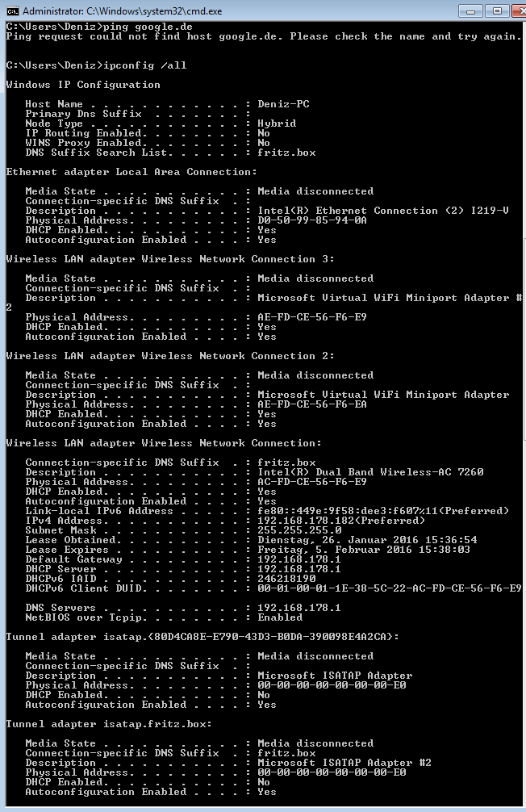Close the Command Prompt window
Image resolution: width=526 pixels, height=812 pixels.
tap(519, 10)
